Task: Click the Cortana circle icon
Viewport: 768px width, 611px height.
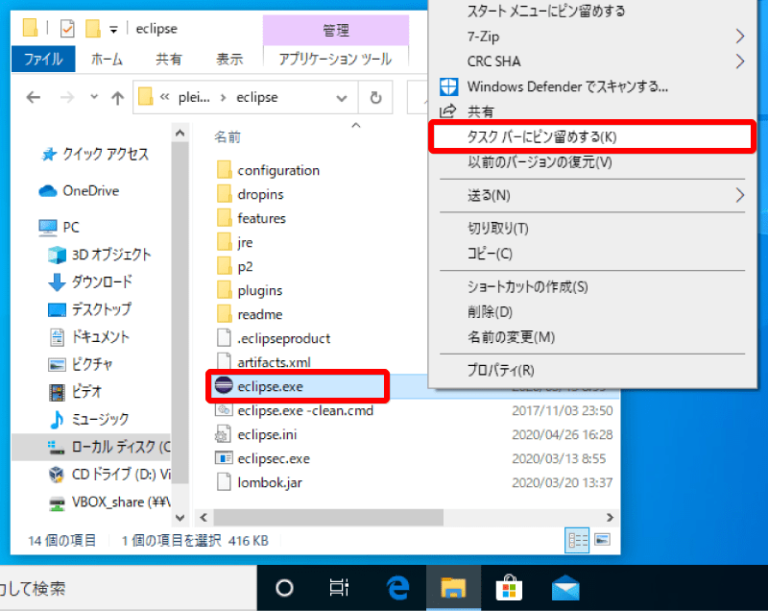Action: tap(285, 587)
